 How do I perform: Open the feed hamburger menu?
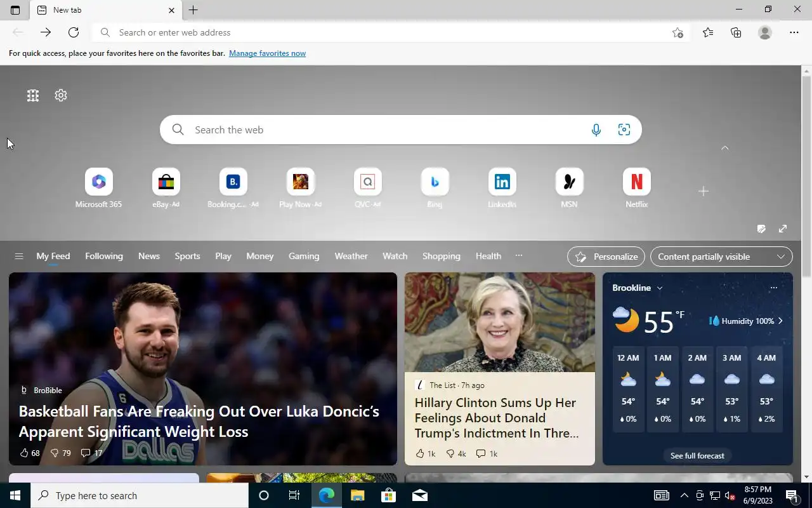pos(19,257)
